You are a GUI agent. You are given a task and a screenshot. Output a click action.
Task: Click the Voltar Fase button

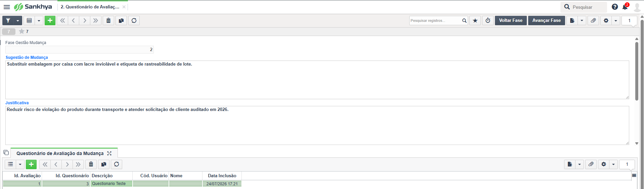(x=511, y=21)
